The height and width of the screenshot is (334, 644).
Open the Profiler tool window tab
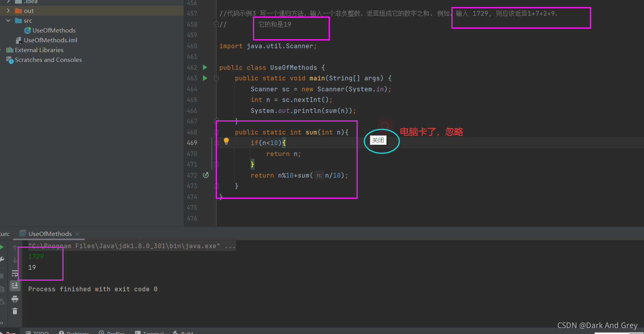point(112,332)
